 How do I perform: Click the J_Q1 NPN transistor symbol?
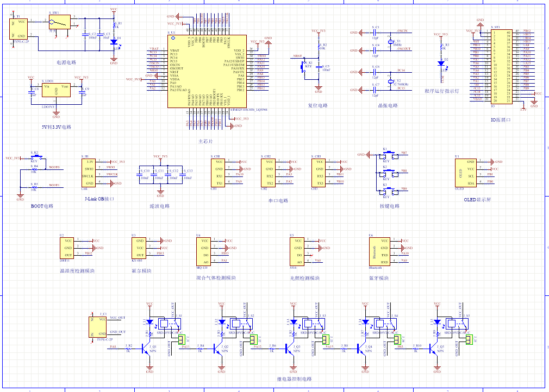coord(147,349)
